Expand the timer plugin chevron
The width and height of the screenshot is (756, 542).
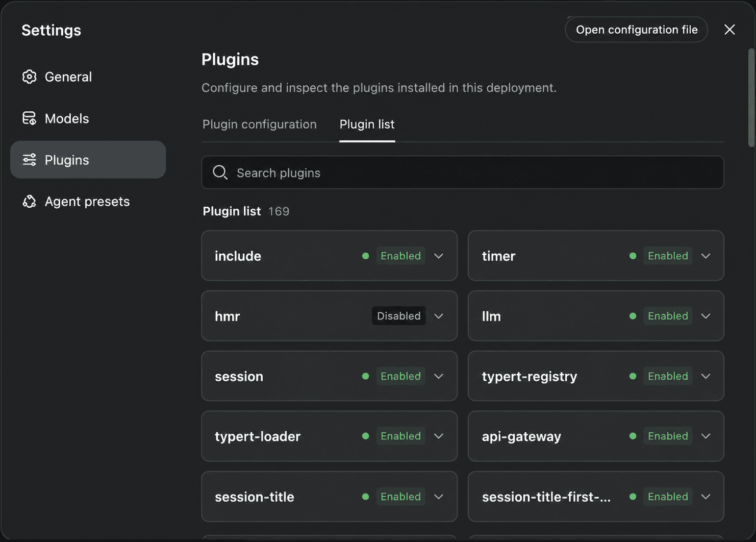pos(706,256)
